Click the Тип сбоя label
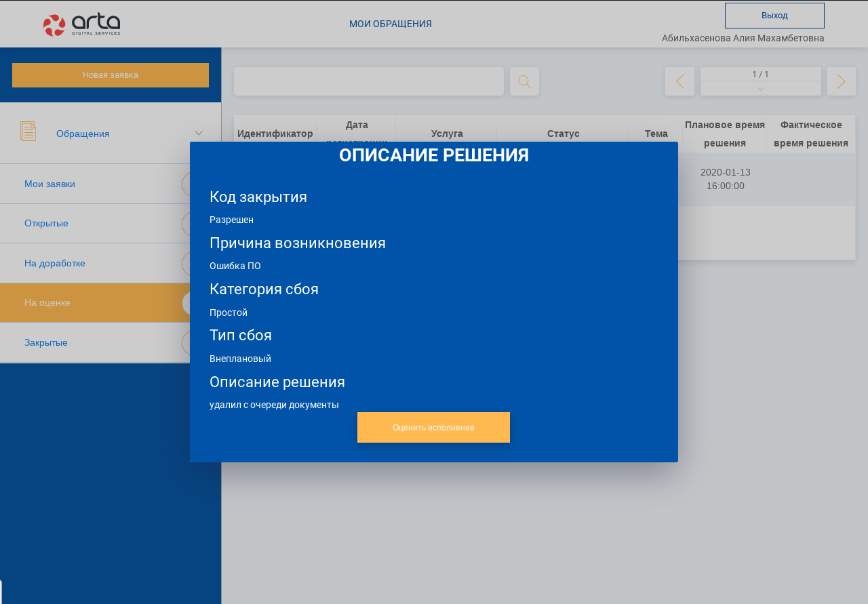Image resolution: width=868 pixels, height=604 pixels. [241, 336]
